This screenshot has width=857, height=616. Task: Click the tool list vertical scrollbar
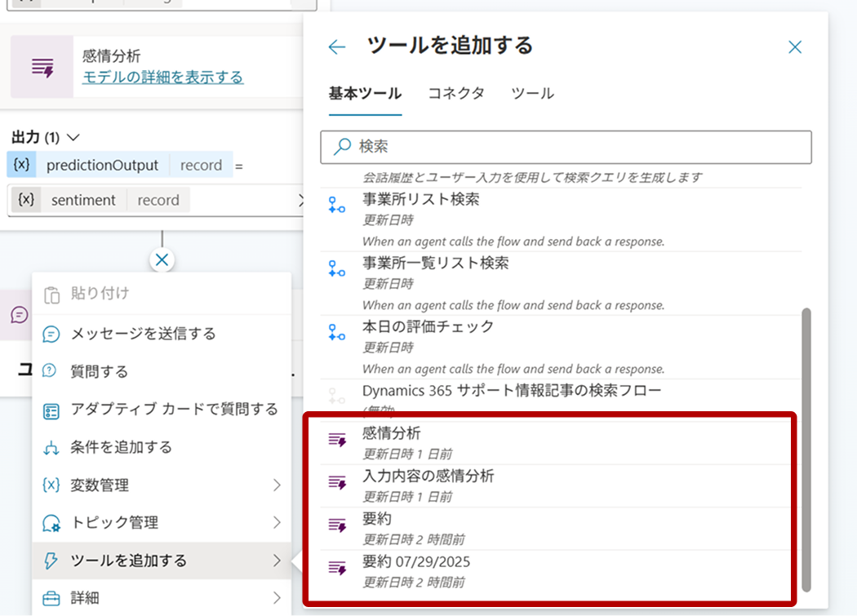point(806,449)
